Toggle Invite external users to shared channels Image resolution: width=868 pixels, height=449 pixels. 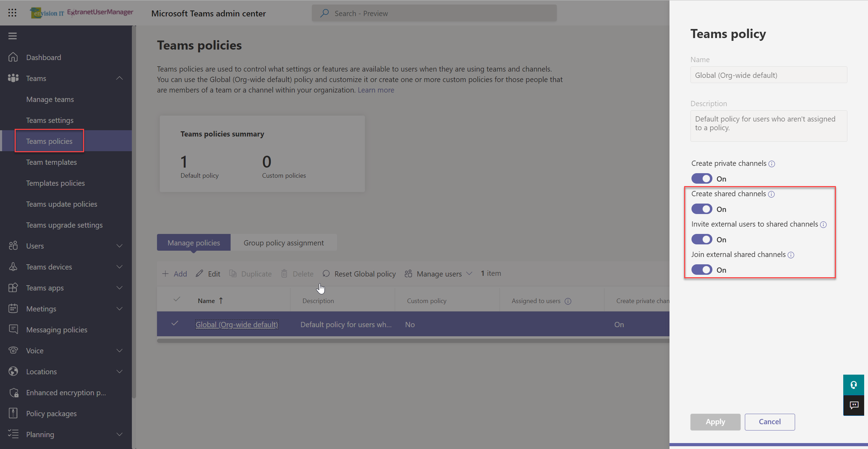click(x=702, y=239)
